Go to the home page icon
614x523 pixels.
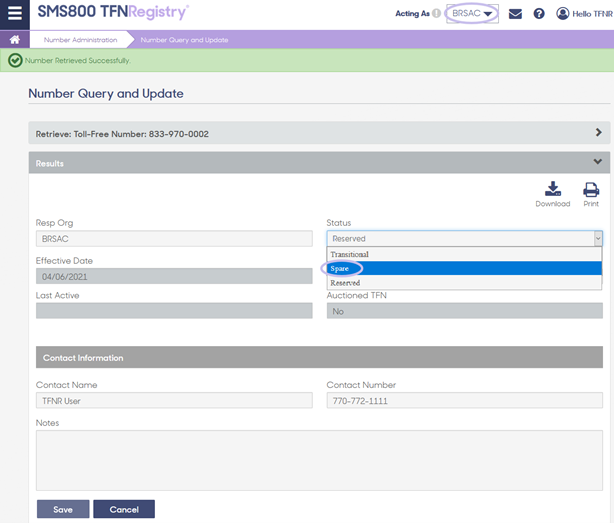click(x=15, y=40)
